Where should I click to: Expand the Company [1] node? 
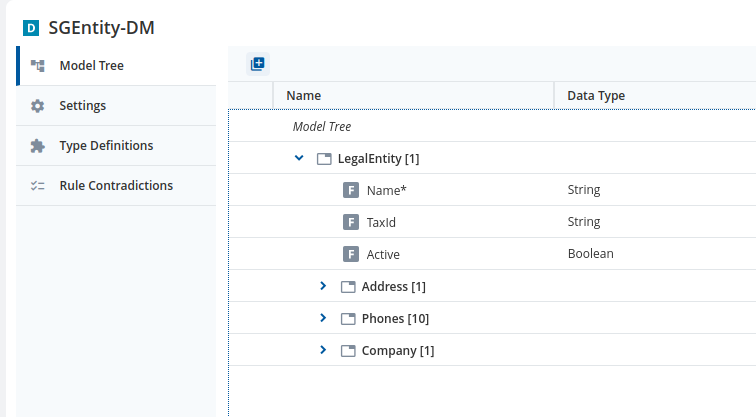pyautogui.click(x=323, y=350)
